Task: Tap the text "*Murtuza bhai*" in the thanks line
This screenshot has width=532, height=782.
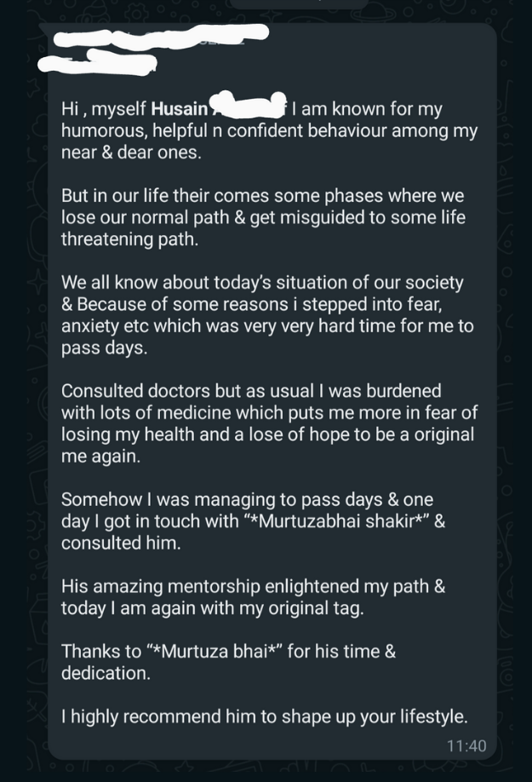Action: pos(218,652)
